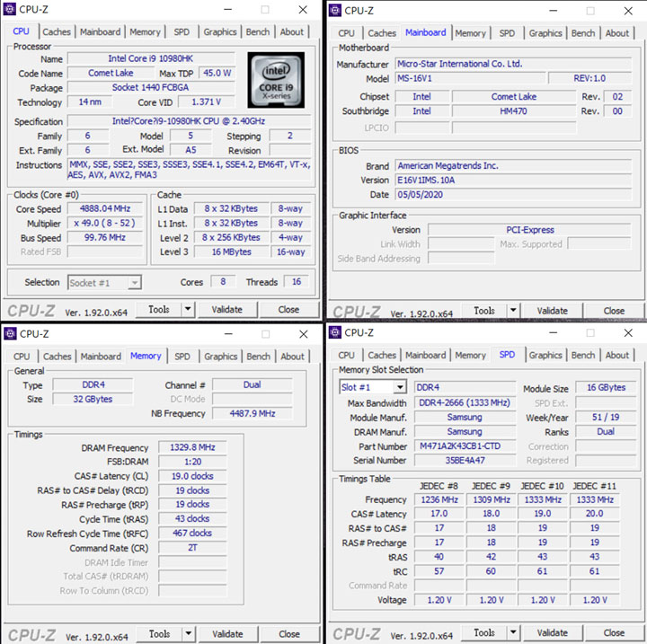This screenshot has width=647, height=644.
Task: Click the Southbridge value HM470
Action: [514, 111]
